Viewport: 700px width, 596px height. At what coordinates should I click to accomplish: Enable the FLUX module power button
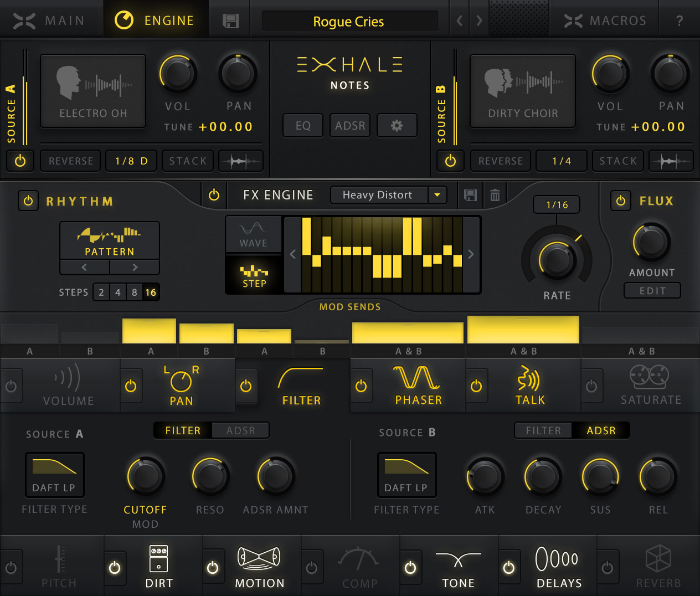620,201
